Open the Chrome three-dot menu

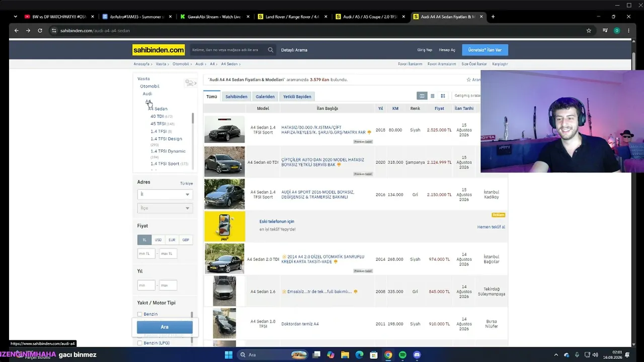tap(628, 31)
